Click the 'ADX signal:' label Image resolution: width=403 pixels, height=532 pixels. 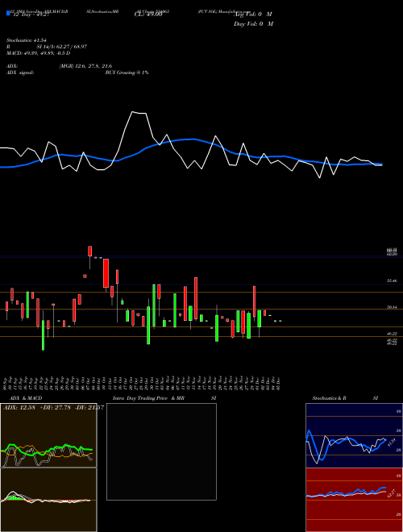click(20, 73)
